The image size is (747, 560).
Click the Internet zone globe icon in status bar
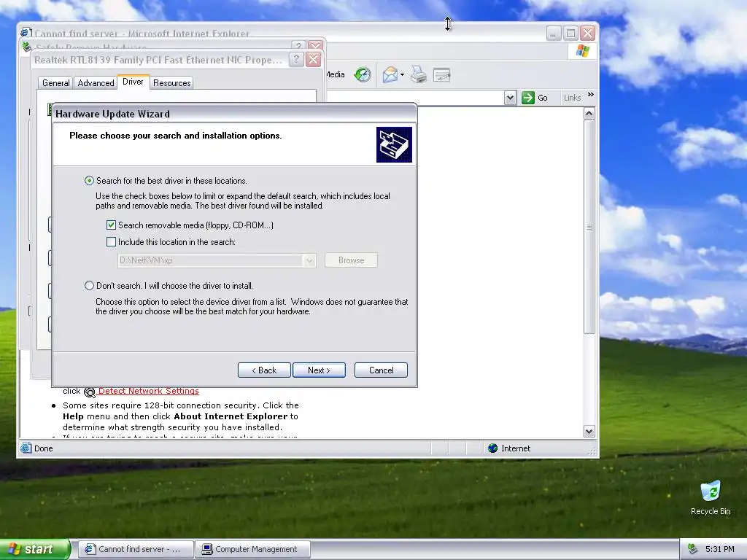[x=492, y=448]
